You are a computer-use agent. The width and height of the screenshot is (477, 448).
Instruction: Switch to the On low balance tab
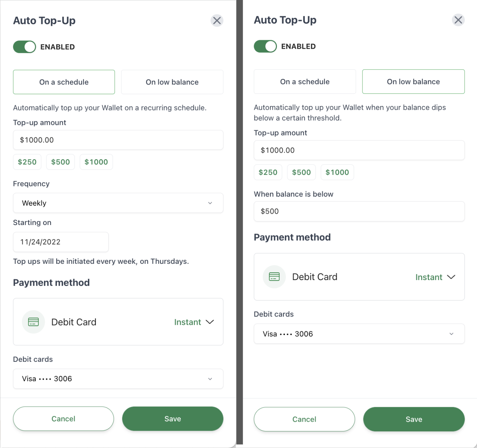click(172, 82)
